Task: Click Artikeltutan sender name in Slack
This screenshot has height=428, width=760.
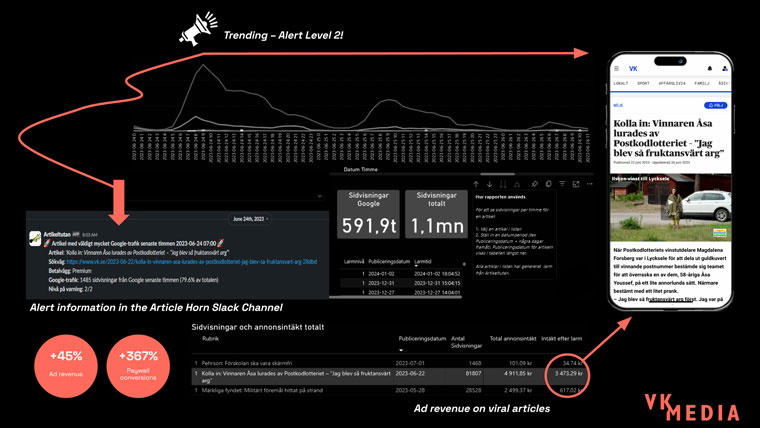Action: click(57, 234)
